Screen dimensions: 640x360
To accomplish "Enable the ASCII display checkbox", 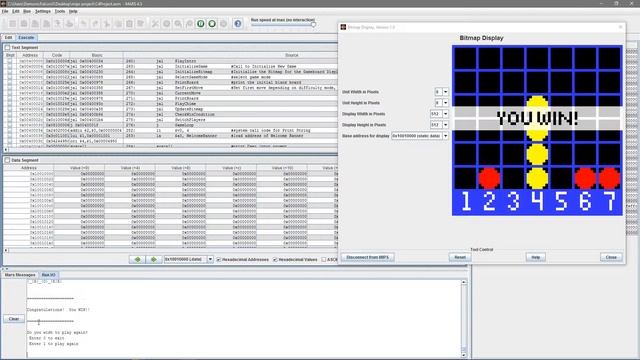I will tap(324, 260).
